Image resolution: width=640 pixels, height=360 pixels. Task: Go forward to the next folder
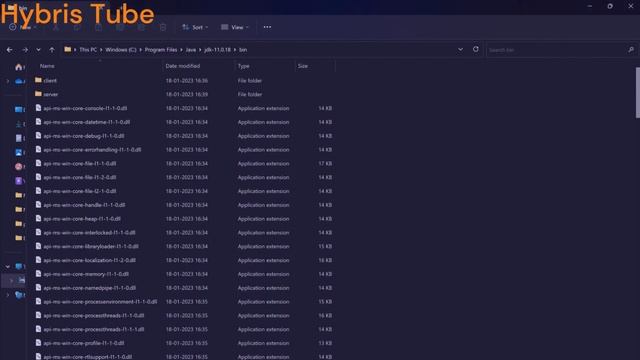tap(25, 50)
